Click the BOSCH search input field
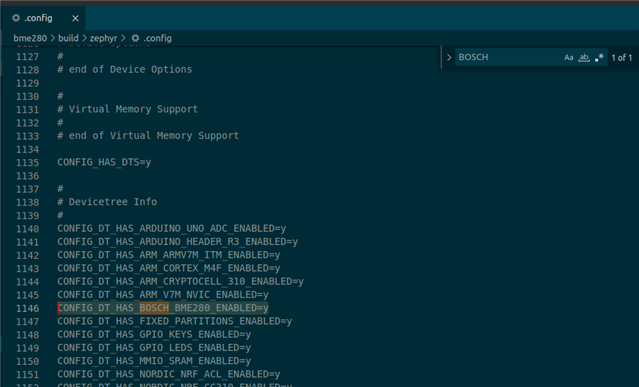Image resolution: width=639 pixels, height=387 pixels. [508, 57]
